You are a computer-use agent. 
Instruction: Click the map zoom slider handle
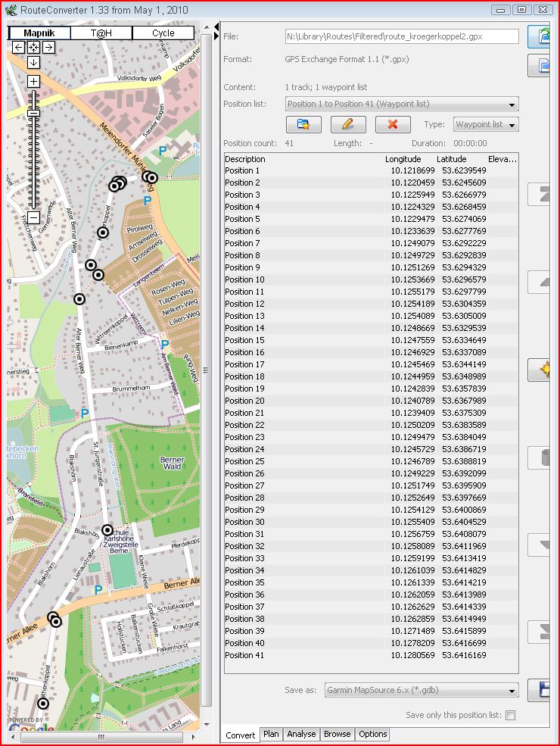33,113
